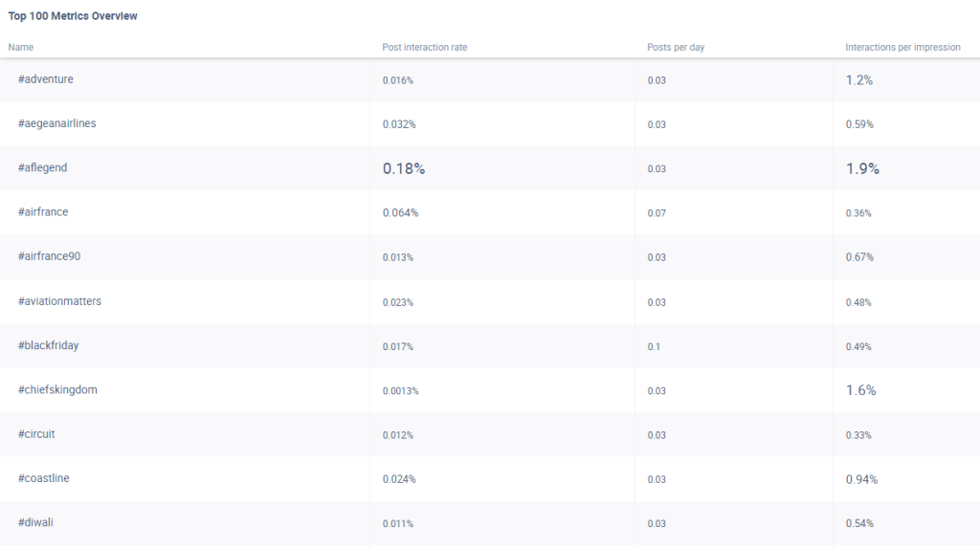Image resolution: width=980 pixels, height=550 pixels.
Task: Click the #aviationmatters hashtag
Action: click(59, 301)
